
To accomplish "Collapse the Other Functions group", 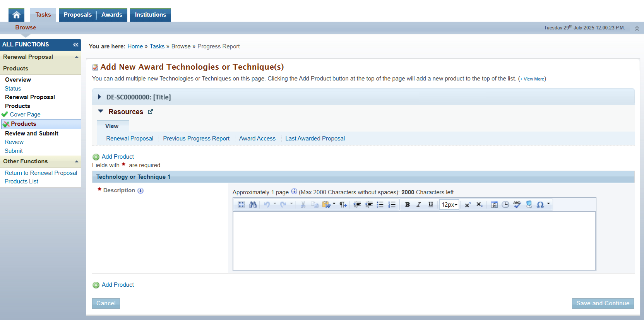I will [77, 161].
